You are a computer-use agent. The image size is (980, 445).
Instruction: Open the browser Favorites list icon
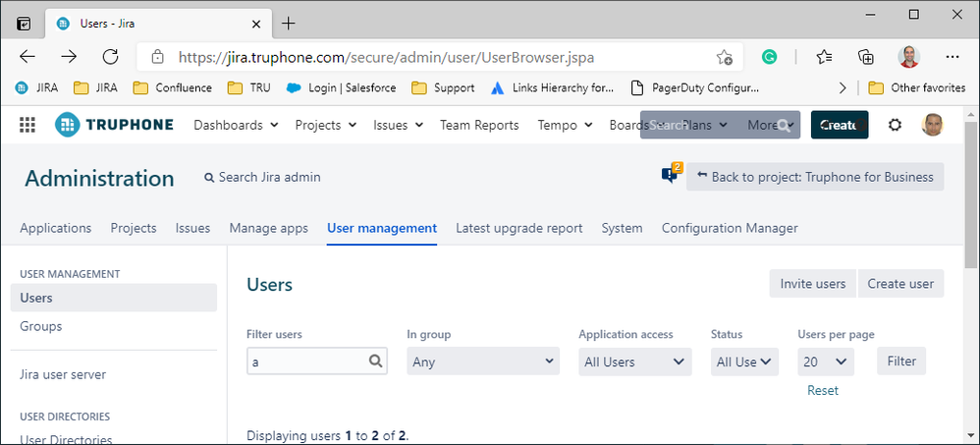tap(825, 57)
